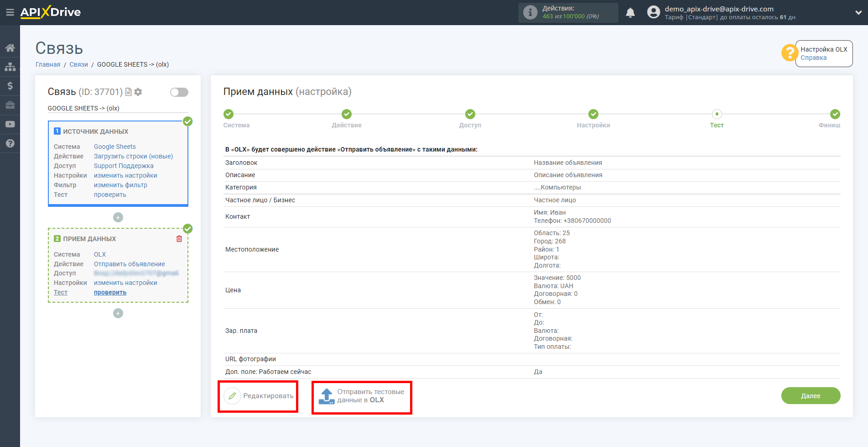868x447 pixels.
Task: Click проверить in data source block
Action: 110,195
